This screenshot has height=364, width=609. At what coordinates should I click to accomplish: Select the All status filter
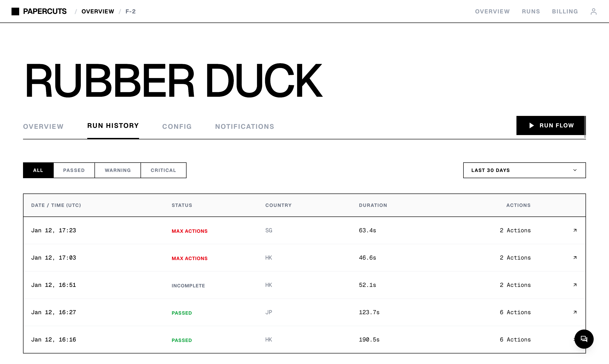tap(38, 170)
